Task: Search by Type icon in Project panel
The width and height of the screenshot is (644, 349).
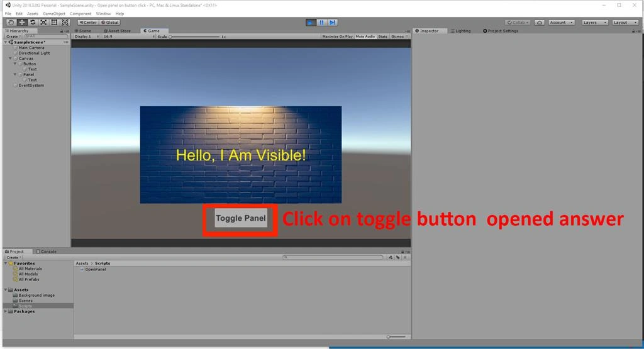Action: (x=391, y=257)
